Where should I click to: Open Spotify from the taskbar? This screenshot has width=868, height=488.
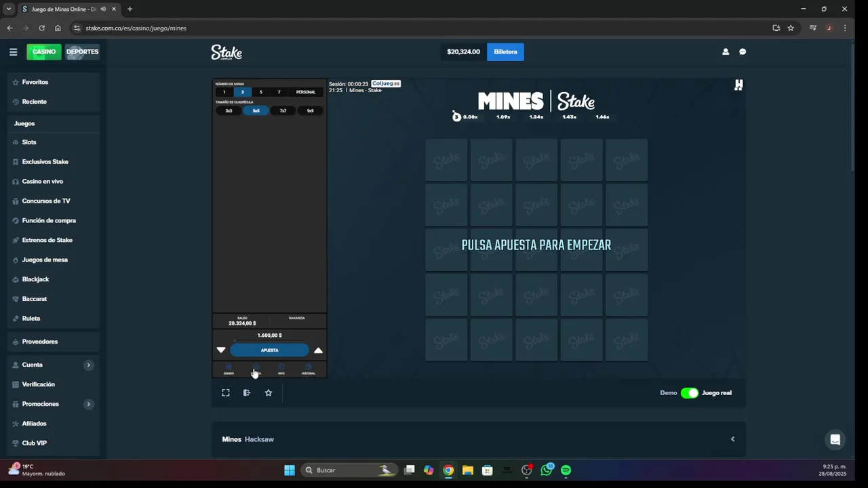[x=566, y=470]
